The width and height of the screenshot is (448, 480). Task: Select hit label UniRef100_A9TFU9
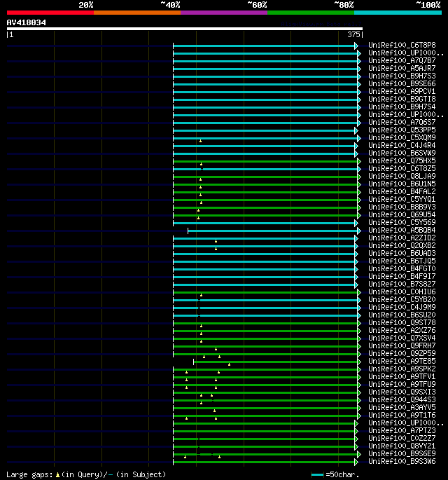click(x=402, y=384)
